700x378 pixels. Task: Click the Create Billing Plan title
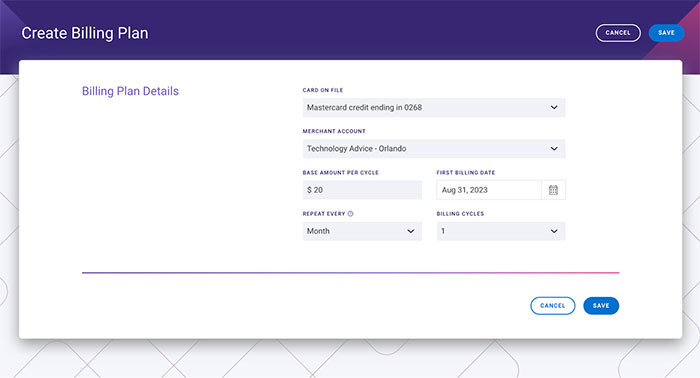click(85, 33)
